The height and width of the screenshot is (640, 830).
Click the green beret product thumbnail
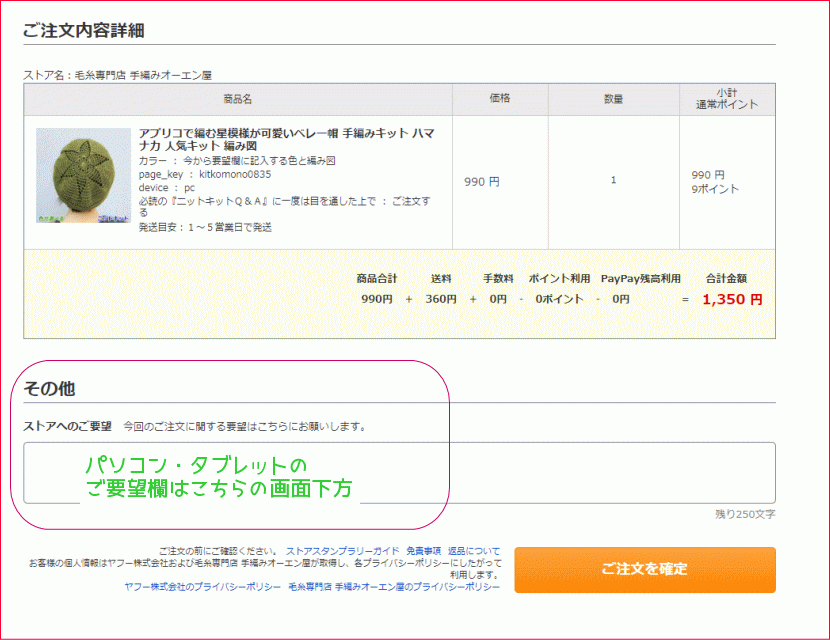pos(84,175)
